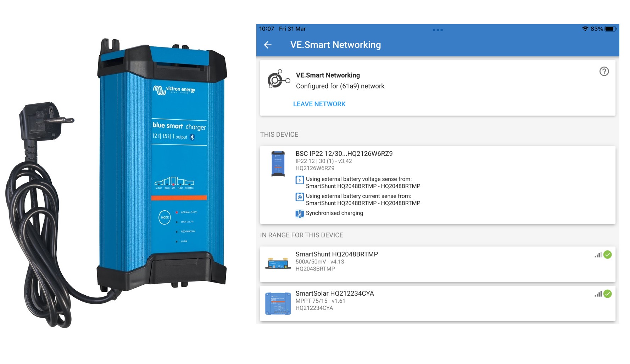Tap the VE.Smart Networking logo icon
Image resolution: width=630 pixels, height=364 pixels.
279,79
